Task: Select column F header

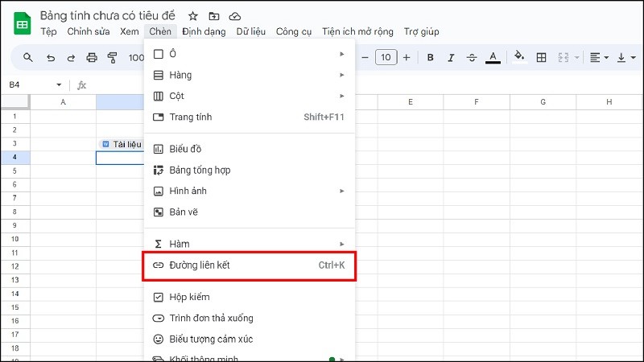Action: (x=477, y=102)
